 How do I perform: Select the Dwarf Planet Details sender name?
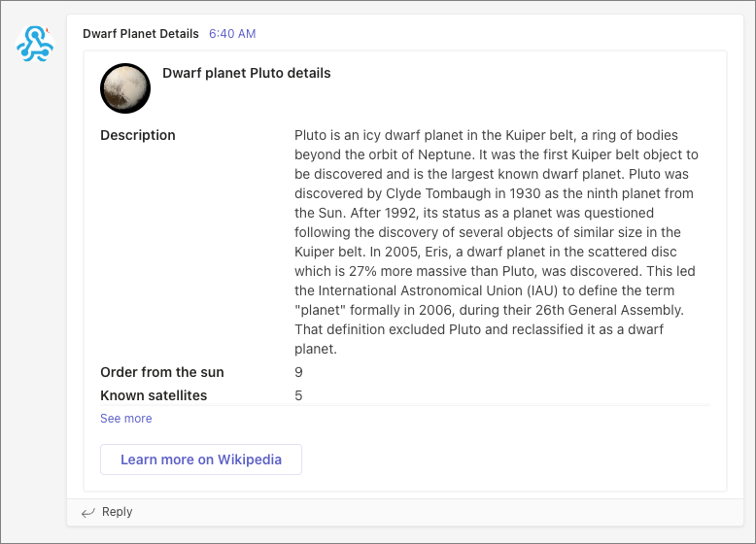[x=141, y=34]
